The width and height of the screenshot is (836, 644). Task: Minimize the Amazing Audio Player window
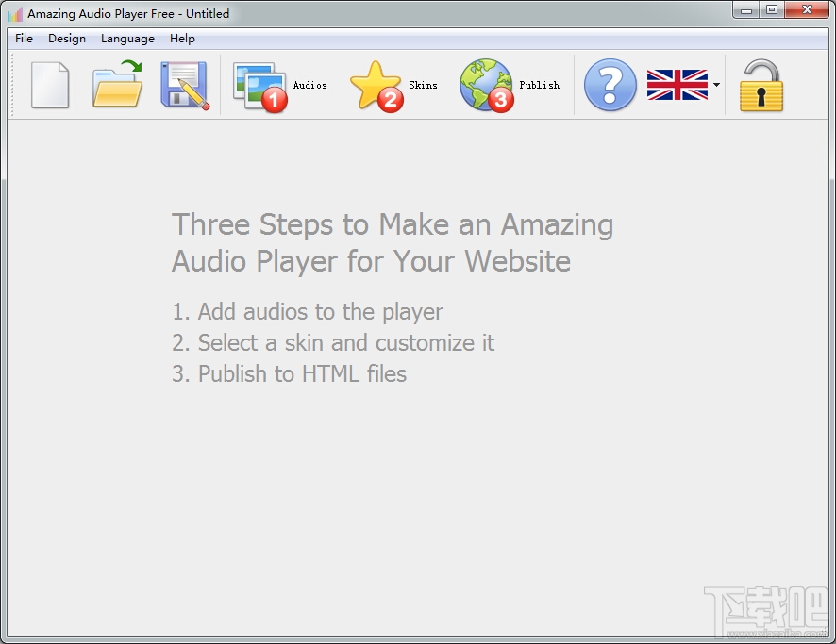(x=746, y=9)
